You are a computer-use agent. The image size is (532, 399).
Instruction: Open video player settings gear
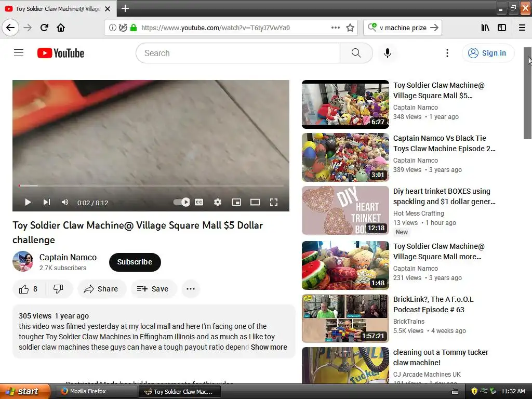[x=218, y=202]
